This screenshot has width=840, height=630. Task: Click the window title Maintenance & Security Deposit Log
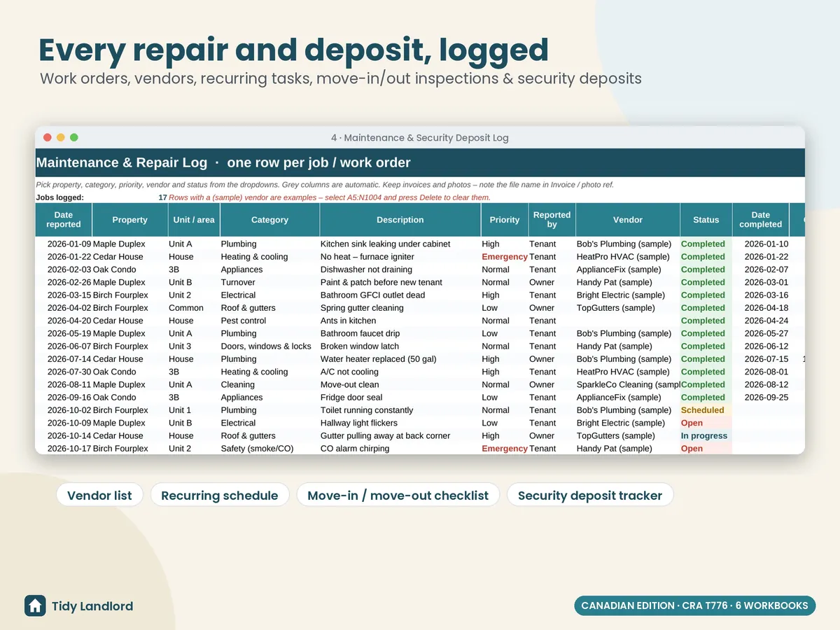(420, 138)
